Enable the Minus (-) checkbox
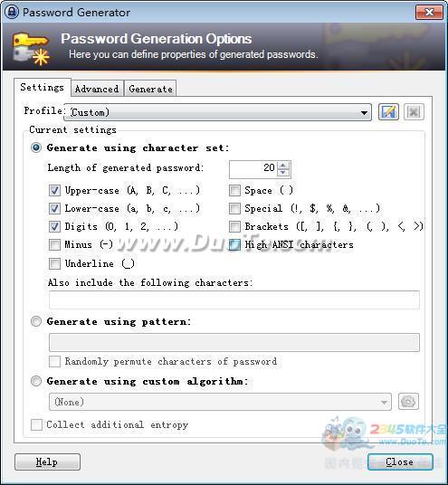 (x=55, y=244)
